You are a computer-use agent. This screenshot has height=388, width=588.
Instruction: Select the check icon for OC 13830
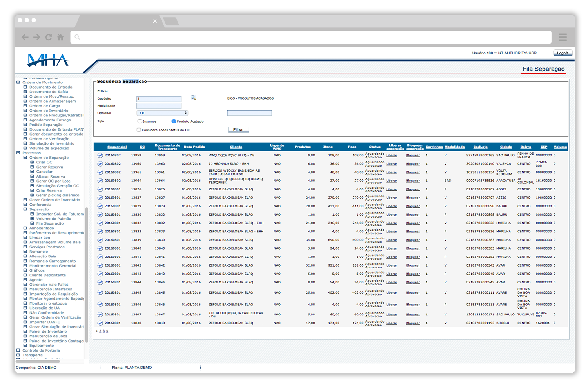click(x=100, y=215)
